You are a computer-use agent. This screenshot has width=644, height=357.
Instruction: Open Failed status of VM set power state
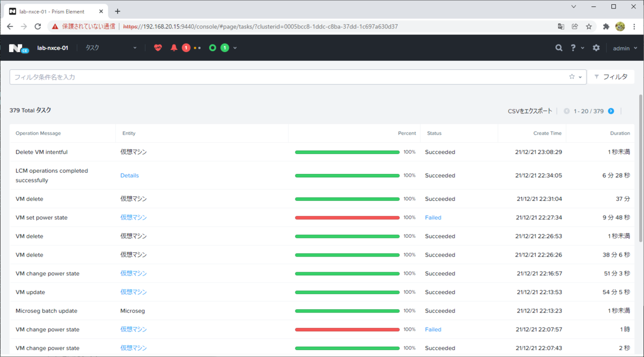[x=433, y=217]
